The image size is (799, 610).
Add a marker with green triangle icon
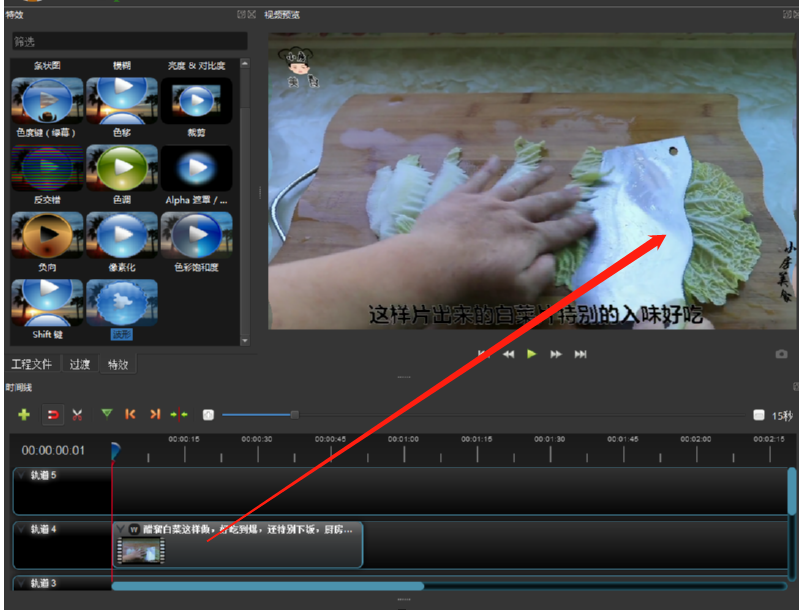click(x=106, y=413)
